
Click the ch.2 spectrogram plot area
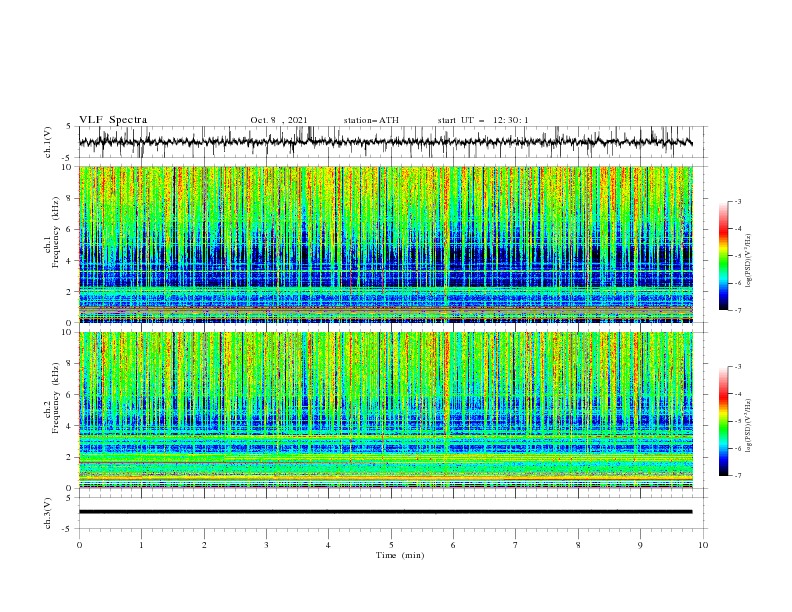tap(386, 410)
